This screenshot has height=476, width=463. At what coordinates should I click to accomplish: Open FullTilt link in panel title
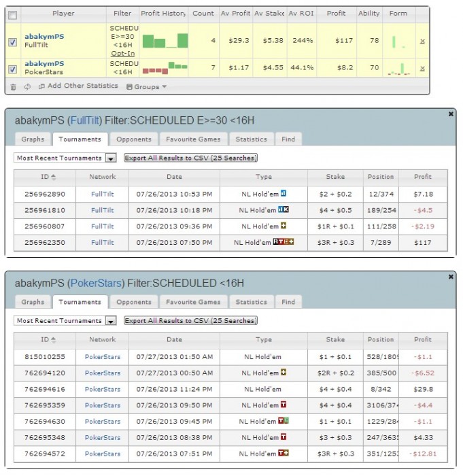point(85,120)
